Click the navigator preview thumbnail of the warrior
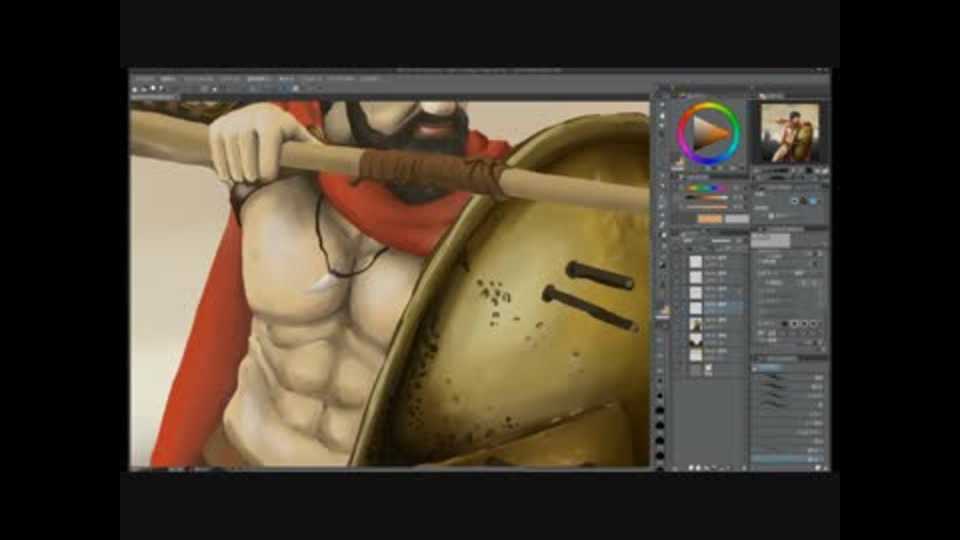The image size is (960, 540). 790,132
